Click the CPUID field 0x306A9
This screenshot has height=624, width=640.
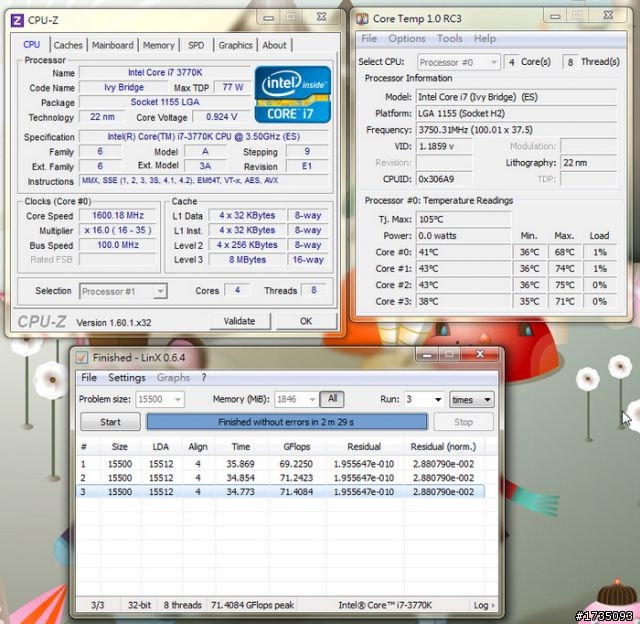click(444, 179)
